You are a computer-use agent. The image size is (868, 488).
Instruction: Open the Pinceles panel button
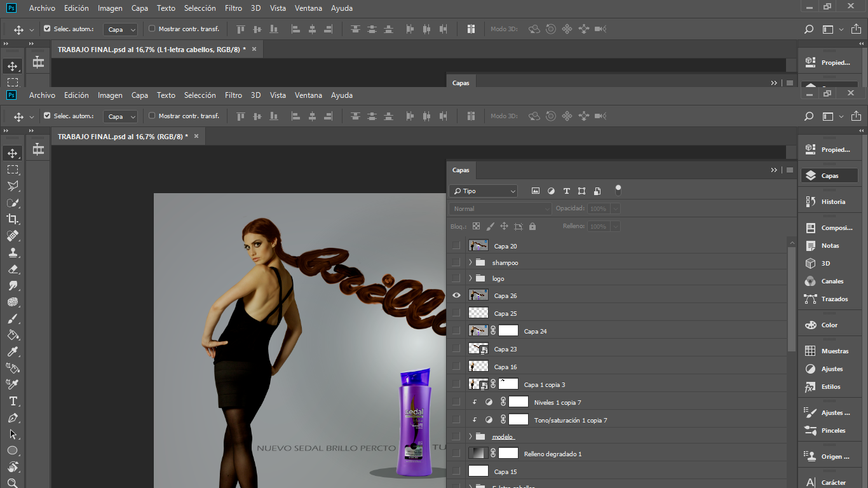click(828, 430)
